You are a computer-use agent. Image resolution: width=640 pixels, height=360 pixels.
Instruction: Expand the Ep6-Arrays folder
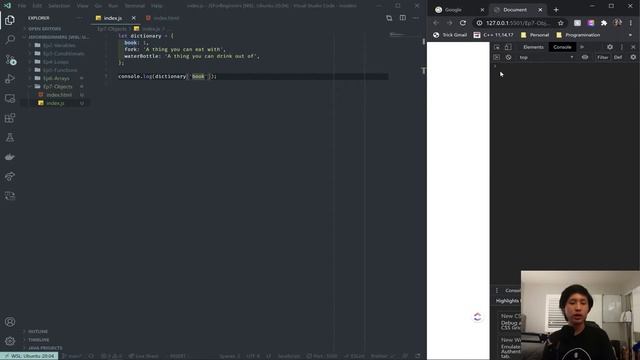tap(56, 78)
